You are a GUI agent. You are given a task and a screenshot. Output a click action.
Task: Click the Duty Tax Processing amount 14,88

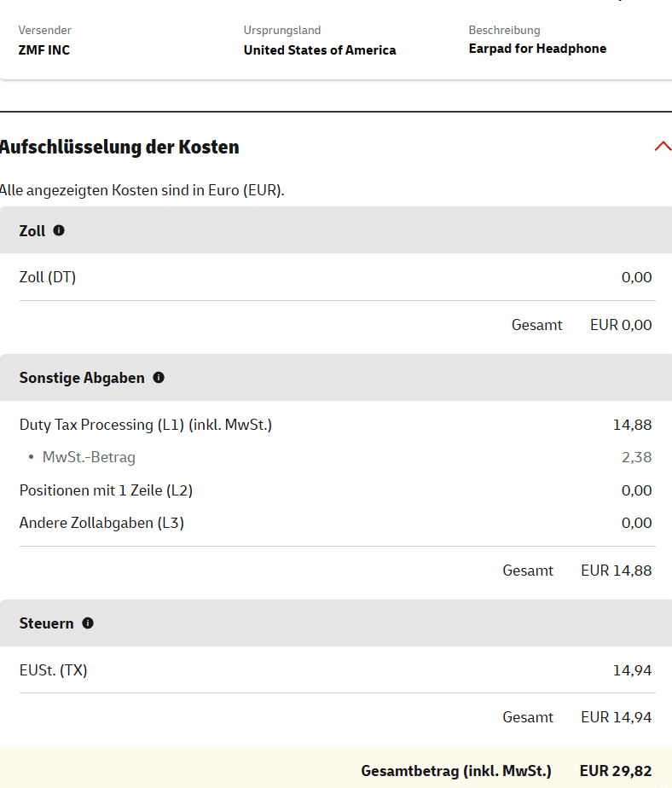pos(632,425)
